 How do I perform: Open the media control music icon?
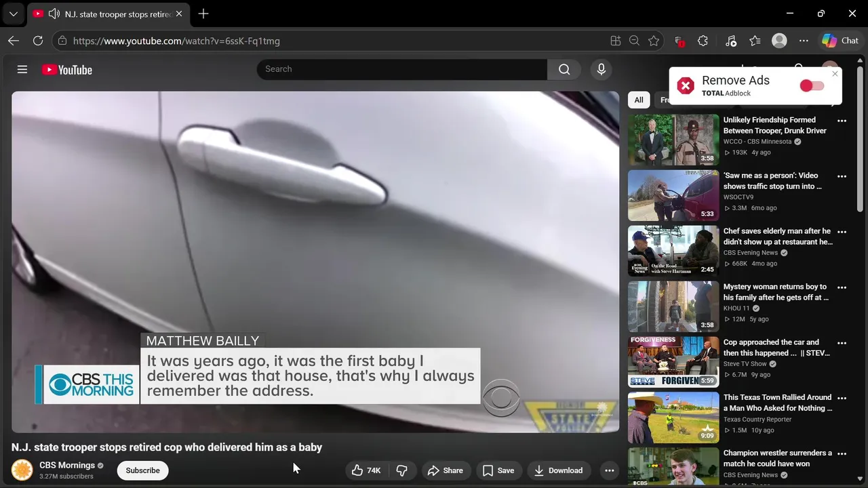click(x=730, y=41)
